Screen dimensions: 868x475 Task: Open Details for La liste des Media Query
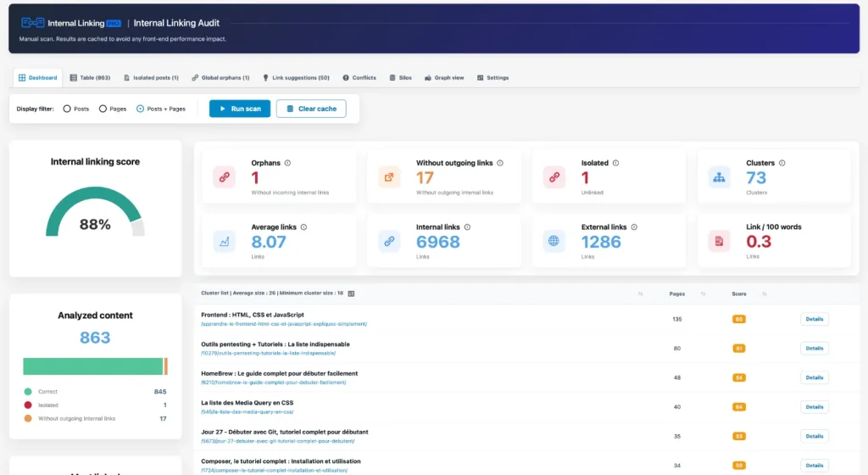[815, 407]
